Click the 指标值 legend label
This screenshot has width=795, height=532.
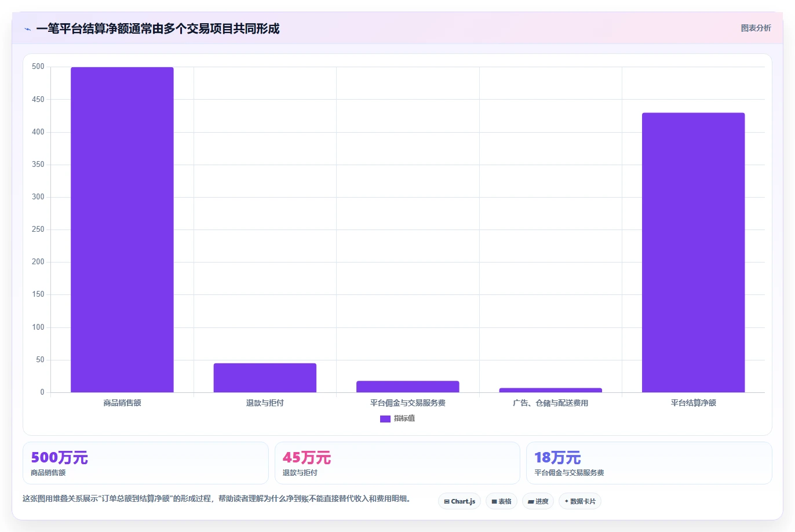(404, 418)
